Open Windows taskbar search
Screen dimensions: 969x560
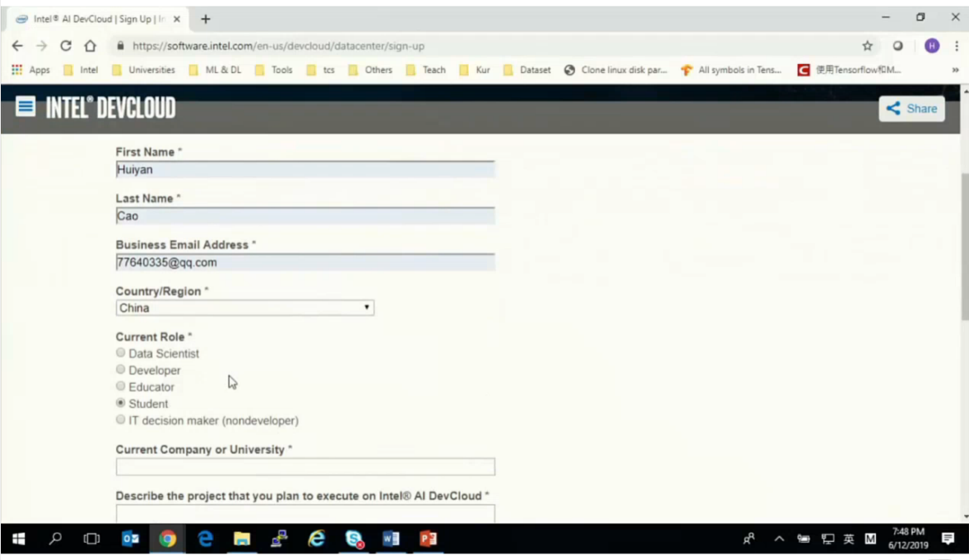[55, 539]
